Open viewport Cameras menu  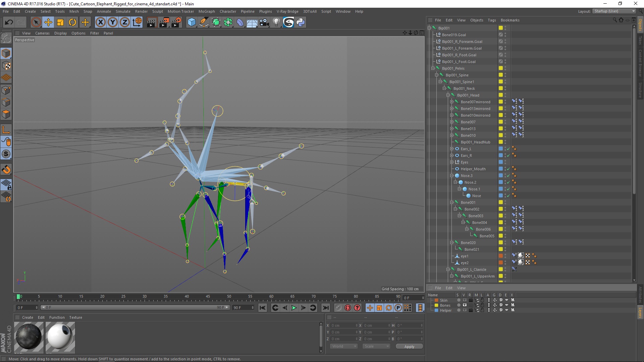click(x=42, y=33)
